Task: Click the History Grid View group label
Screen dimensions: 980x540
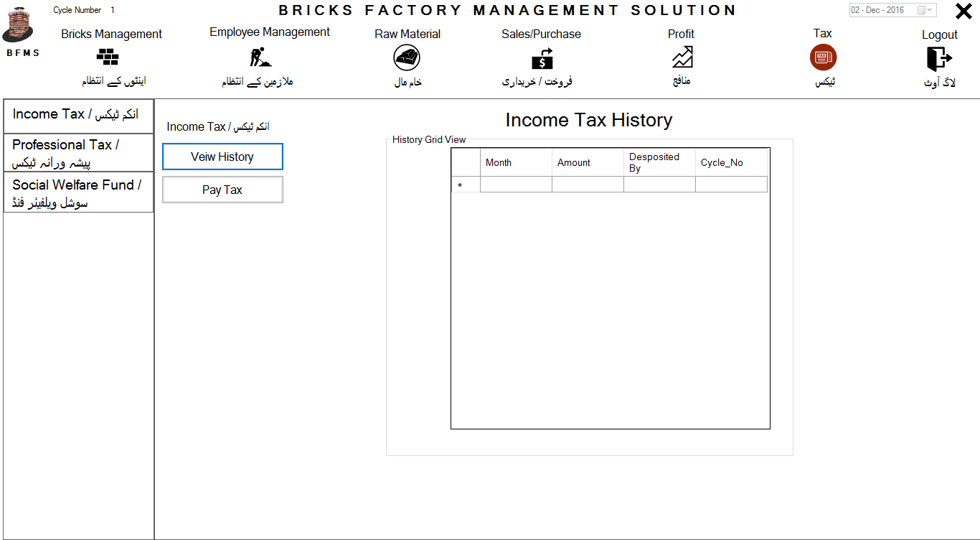Action: (x=429, y=139)
